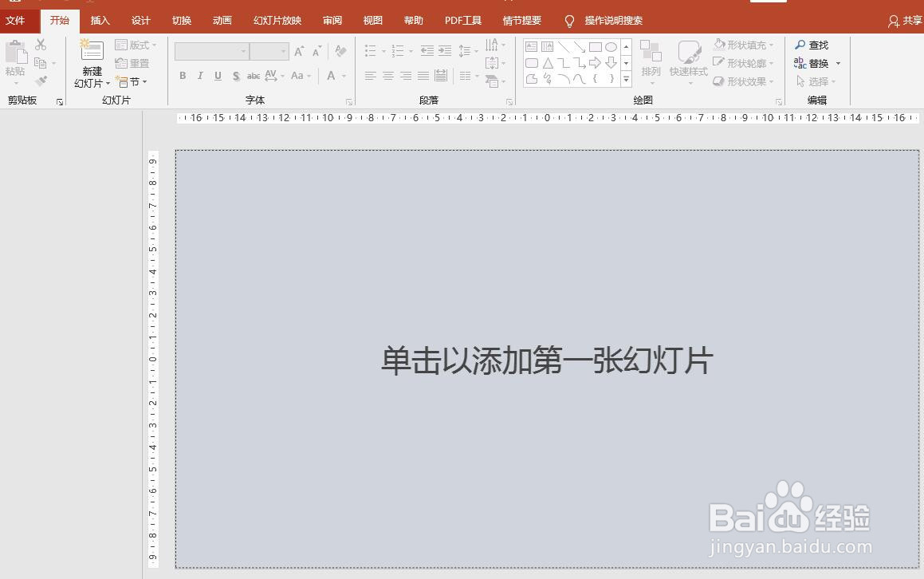This screenshot has width=924, height=579.
Task: Switch to the Insert (插入) ribbon tab
Action: pyautogui.click(x=100, y=20)
